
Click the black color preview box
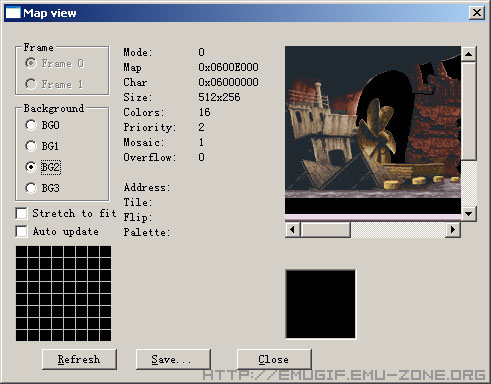click(321, 304)
